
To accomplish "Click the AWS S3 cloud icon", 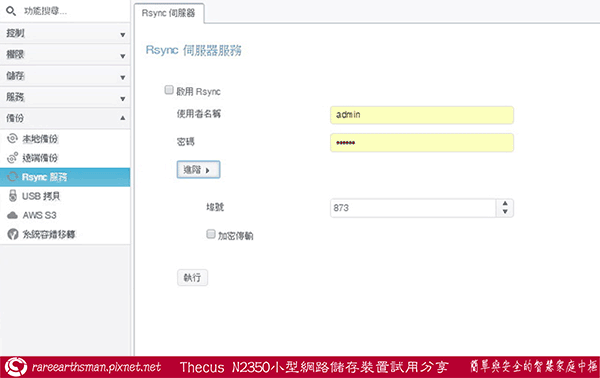I will pyautogui.click(x=13, y=215).
